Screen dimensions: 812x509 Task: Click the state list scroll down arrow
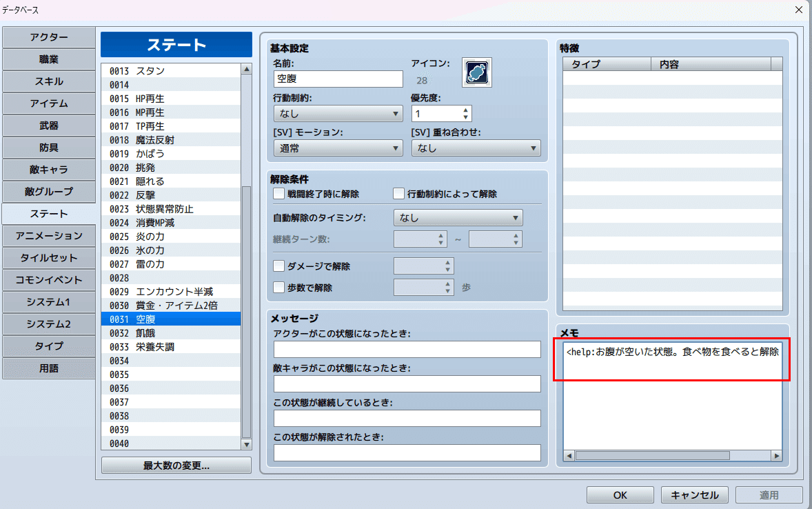pyautogui.click(x=247, y=445)
